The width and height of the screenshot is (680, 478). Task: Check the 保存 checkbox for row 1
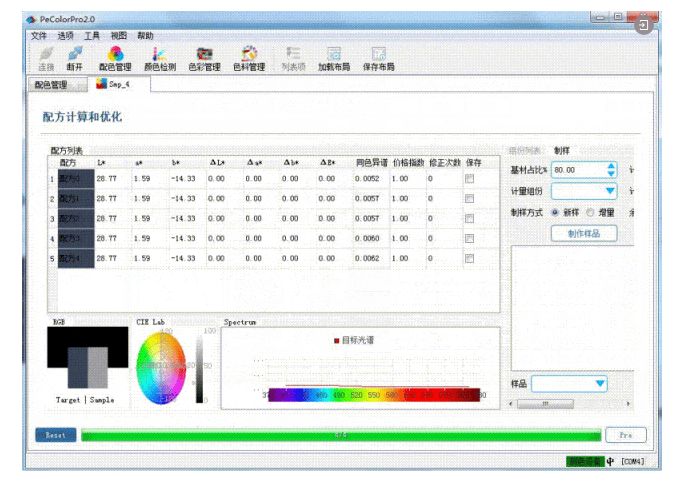click(x=469, y=178)
